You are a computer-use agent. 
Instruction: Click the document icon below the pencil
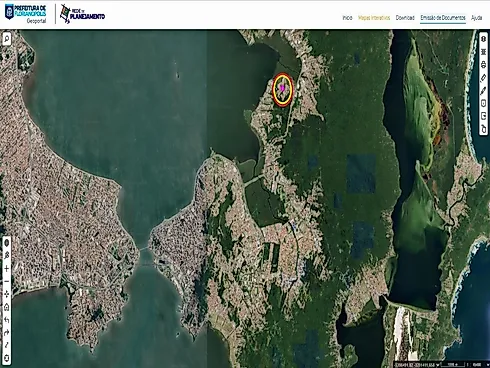coord(484,103)
